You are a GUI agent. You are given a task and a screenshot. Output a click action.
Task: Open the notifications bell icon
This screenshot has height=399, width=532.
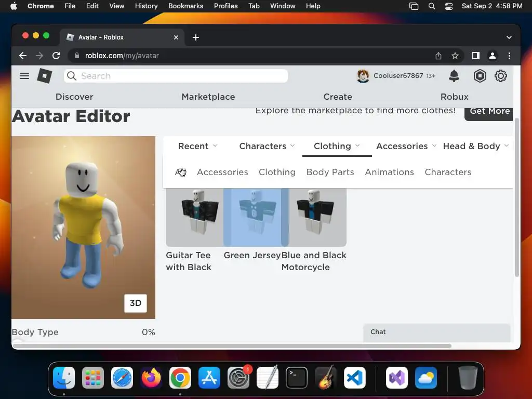pos(454,76)
